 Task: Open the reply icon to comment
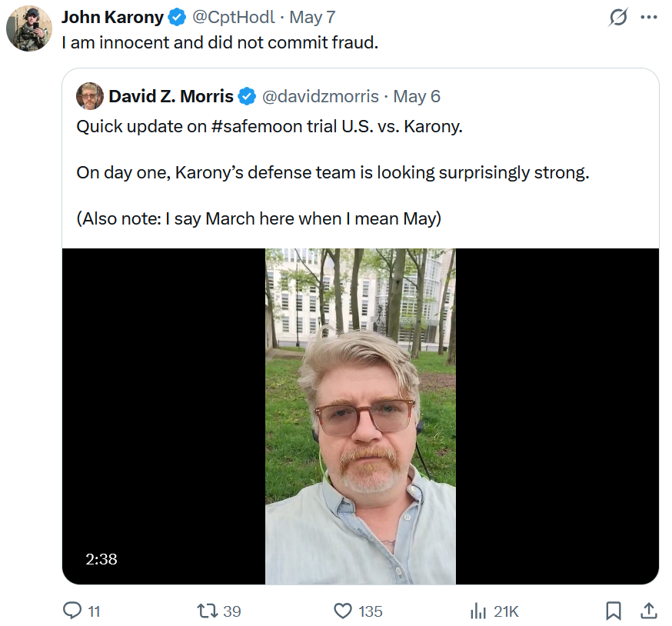(74, 611)
